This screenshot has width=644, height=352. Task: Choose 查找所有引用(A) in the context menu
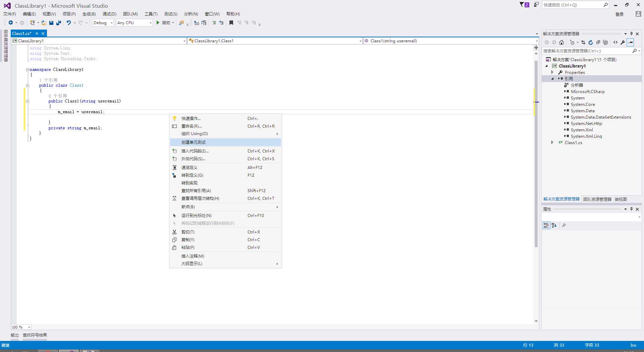[x=225, y=191]
